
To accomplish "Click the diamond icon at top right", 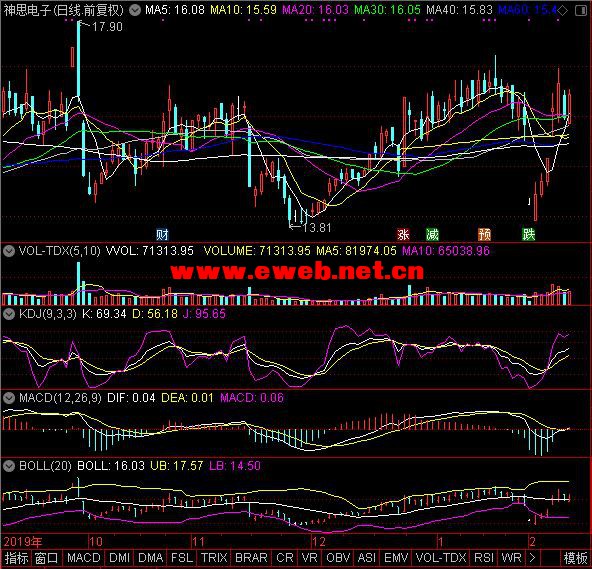I will tap(563, 10).
